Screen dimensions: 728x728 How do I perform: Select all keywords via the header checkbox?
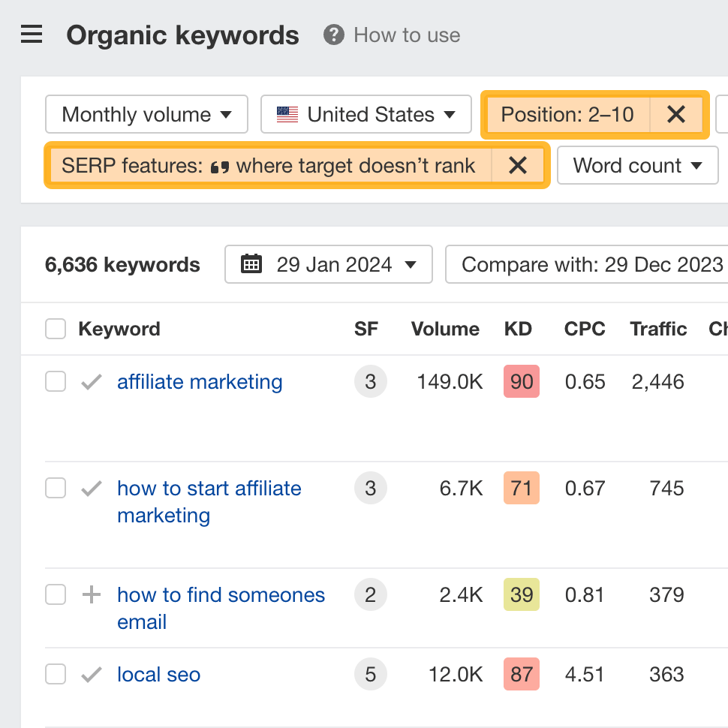[x=55, y=329]
